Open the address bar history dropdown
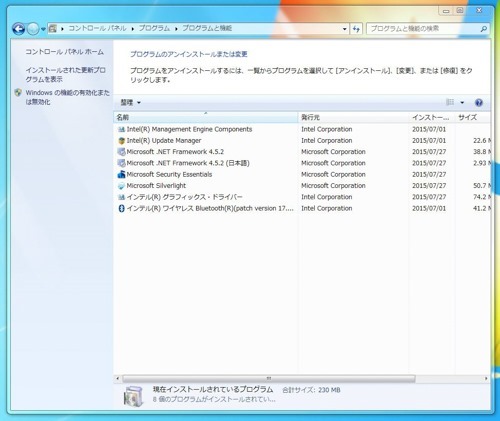 [x=344, y=29]
